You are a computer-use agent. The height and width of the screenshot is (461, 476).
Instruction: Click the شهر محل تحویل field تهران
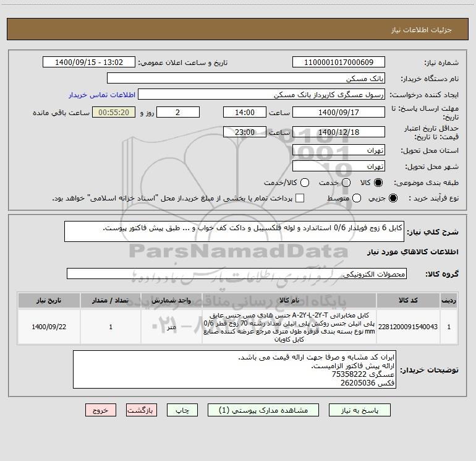pos(339,166)
